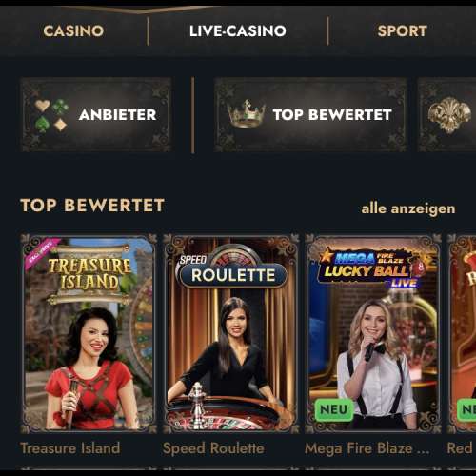This screenshot has width=476, height=476.
Task: Open the partially visible Red game card
Action: [x=462, y=334]
